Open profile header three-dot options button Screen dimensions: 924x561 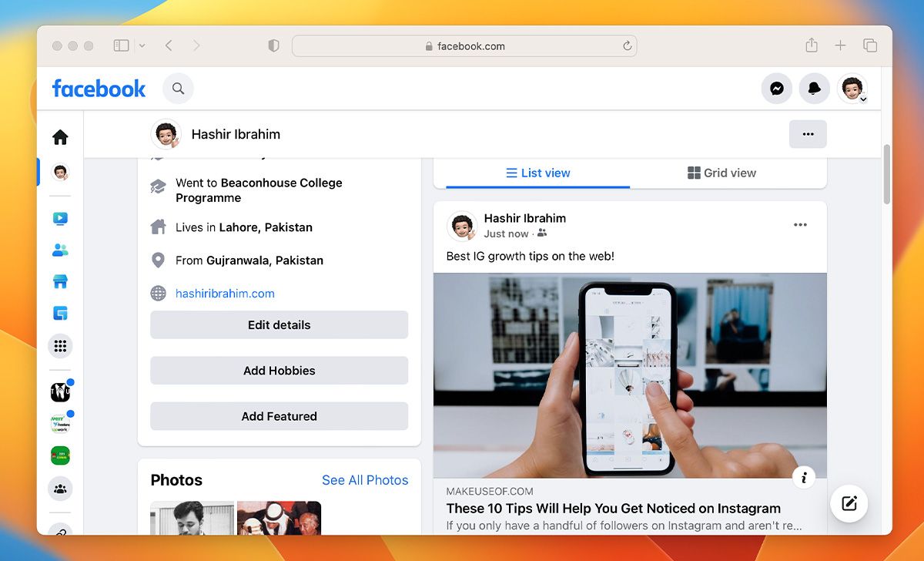[x=808, y=134]
